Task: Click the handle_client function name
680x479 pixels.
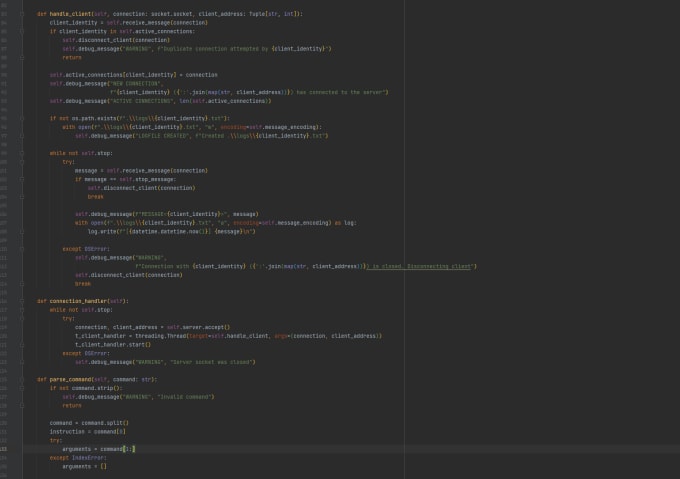Action: pos(70,14)
